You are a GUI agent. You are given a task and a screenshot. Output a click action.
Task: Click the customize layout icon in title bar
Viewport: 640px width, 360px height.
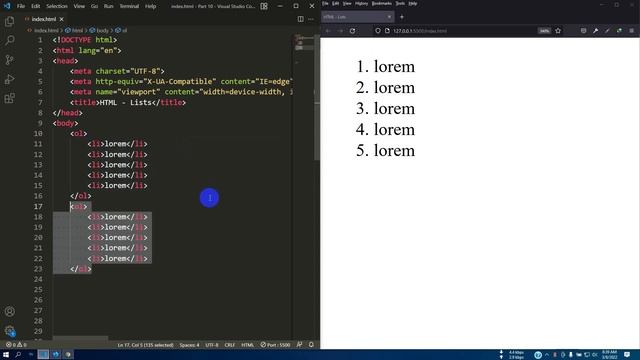(x=264, y=6)
